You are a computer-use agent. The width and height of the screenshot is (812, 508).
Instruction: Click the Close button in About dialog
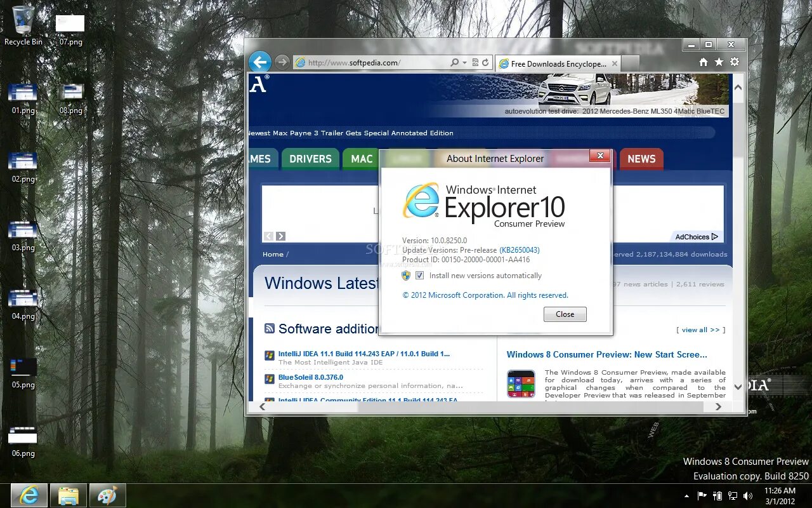click(x=565, y=314)
